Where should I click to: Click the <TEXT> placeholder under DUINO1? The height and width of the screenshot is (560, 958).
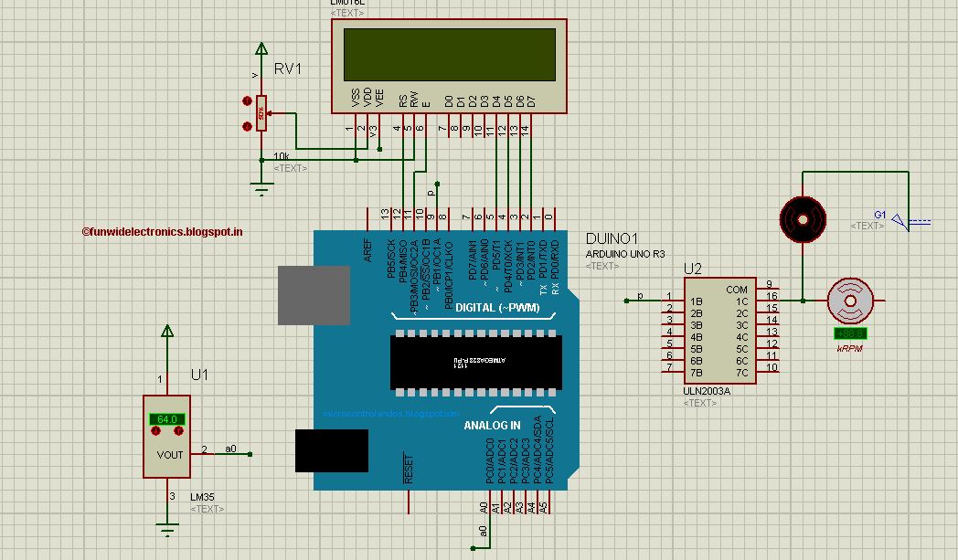(x=601, y=266)
